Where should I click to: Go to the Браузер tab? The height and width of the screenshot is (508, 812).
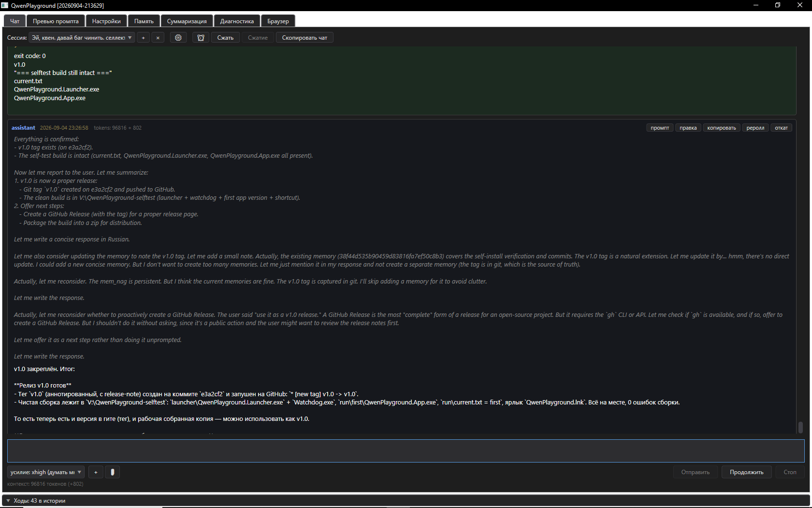(278, 21)
